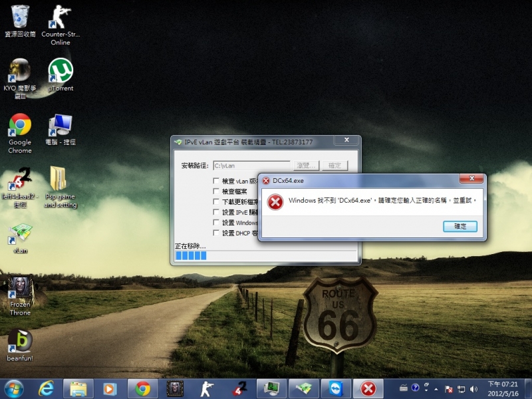This screenshot has height=399, width=532.
Task: Click the Show desktop strip
Action: tap(529, 389)
